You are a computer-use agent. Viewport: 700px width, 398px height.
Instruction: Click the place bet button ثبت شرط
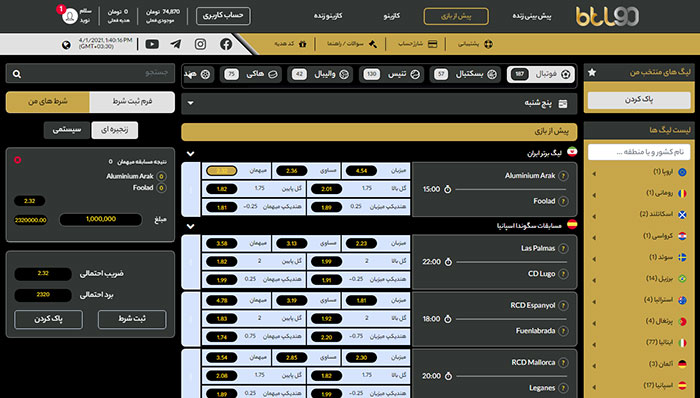[132, 319]
